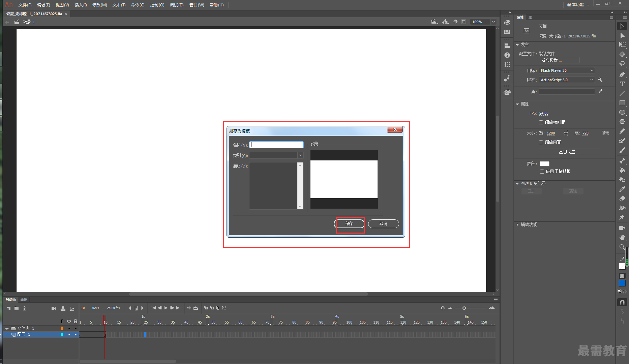Image resolution: width=629 pixels, height=364 pixels.
Task: Toggle visibility of all layers eye icon
Action: [69, 321]
